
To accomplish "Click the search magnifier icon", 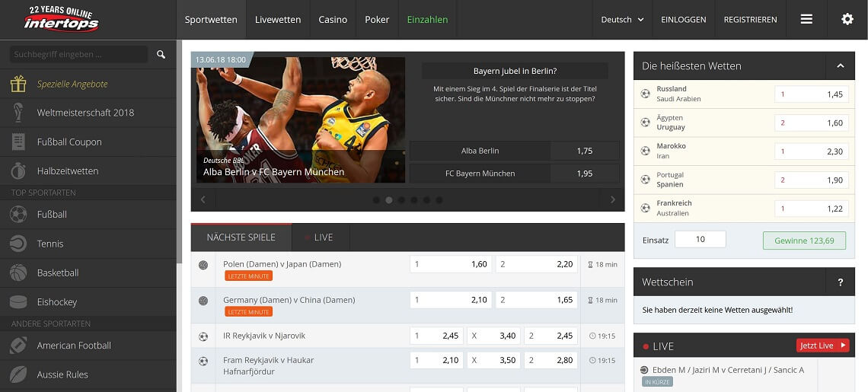I will [x=161, y=54].
